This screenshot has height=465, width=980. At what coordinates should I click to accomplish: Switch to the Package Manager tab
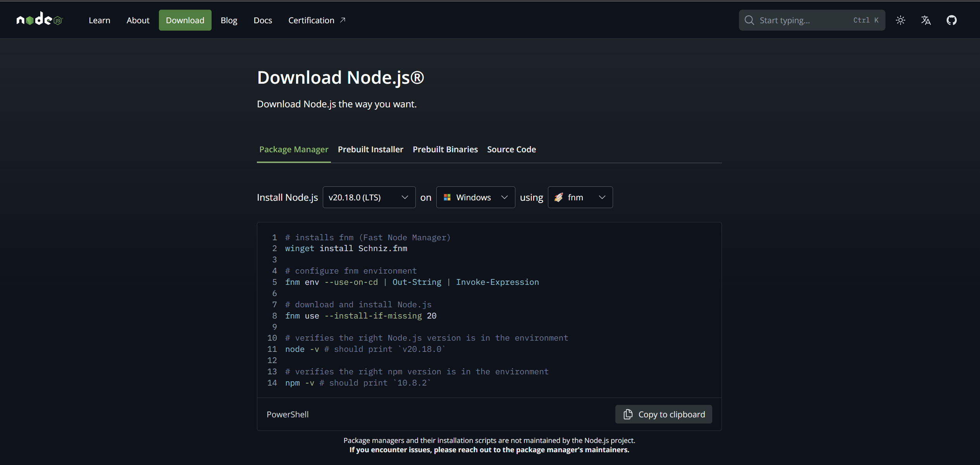[x=294, y=150]
